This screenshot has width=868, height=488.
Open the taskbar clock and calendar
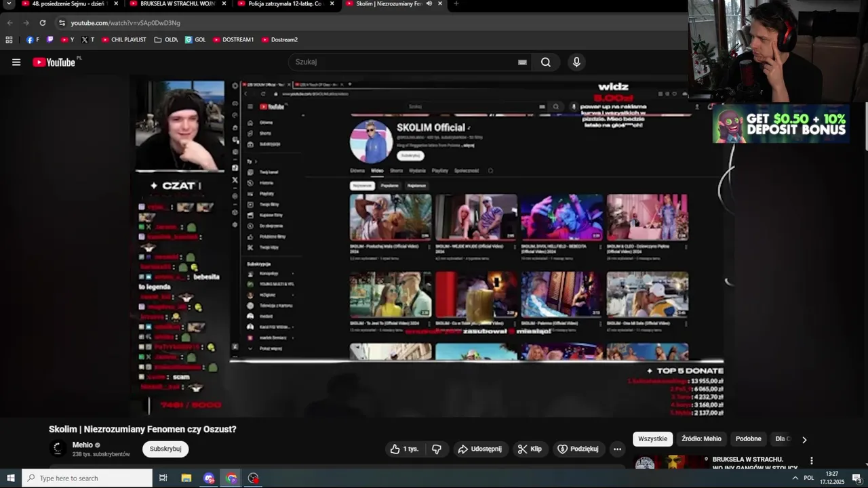click(x=832, y=478)
